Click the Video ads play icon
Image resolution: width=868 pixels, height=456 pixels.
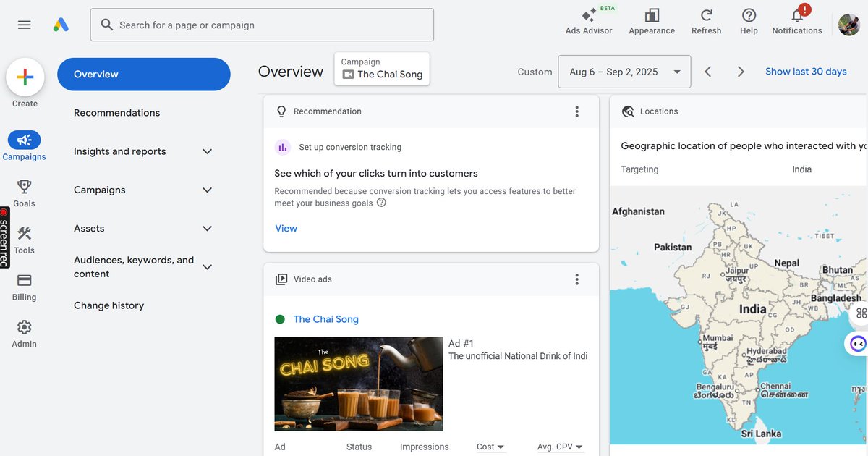click(281, 279)
